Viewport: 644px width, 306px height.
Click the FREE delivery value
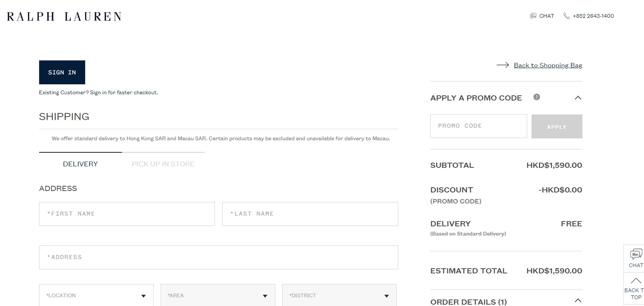click(571, 224)
